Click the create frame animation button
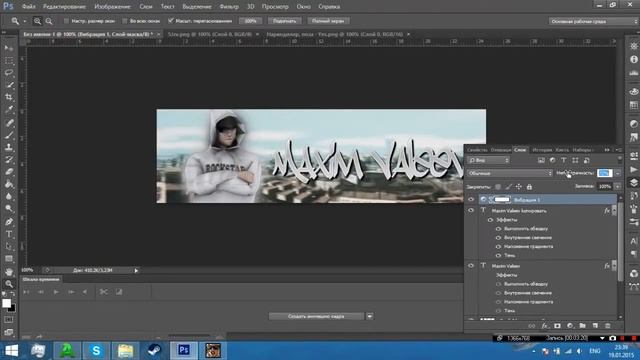 316,316
